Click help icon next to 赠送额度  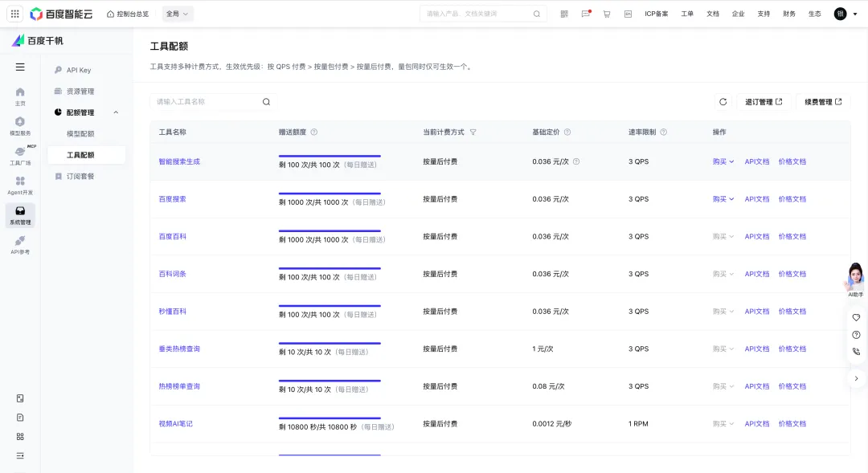click(x=314, y=133)
